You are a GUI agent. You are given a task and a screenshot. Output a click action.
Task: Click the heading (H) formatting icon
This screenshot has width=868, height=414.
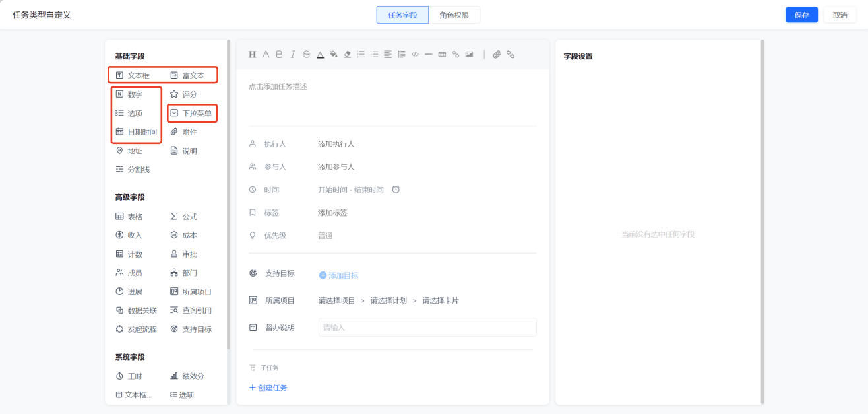(x=252, y=55)
